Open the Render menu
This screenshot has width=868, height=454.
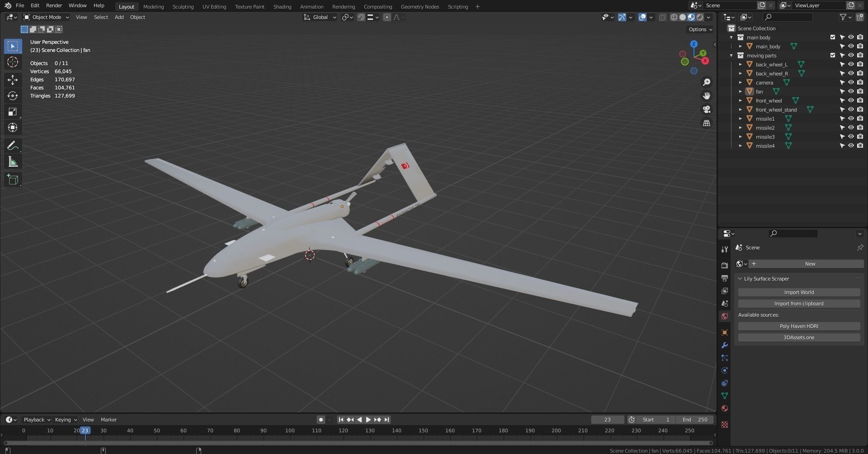(x=54, y=5)
